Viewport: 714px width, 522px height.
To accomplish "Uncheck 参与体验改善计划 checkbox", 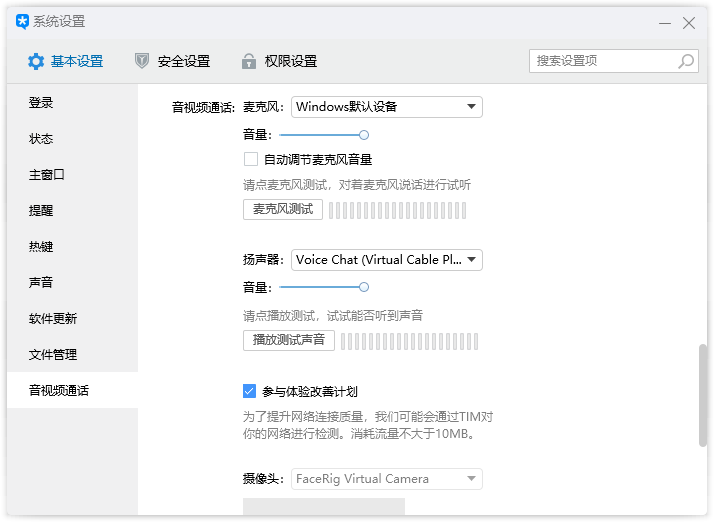I will point(250,391).
